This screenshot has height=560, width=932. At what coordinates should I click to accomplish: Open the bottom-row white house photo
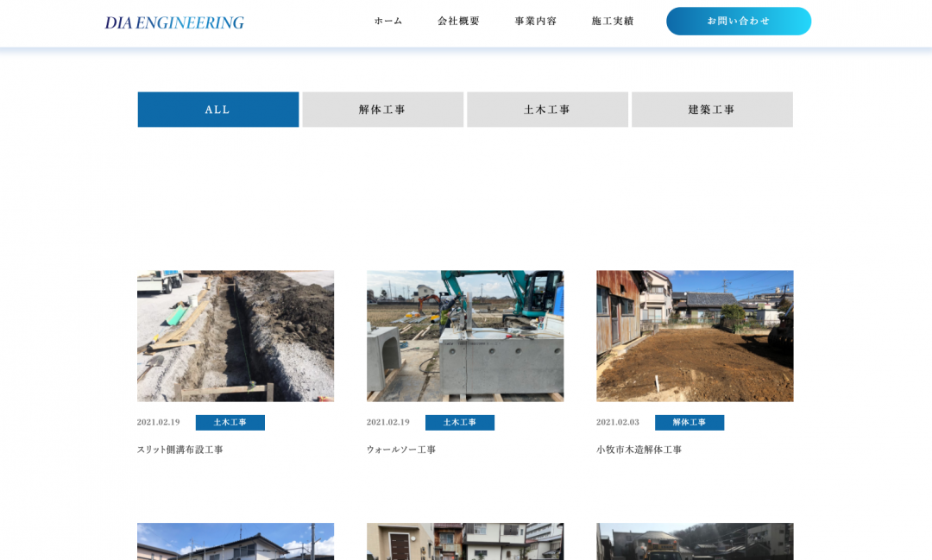pos(236,542)
